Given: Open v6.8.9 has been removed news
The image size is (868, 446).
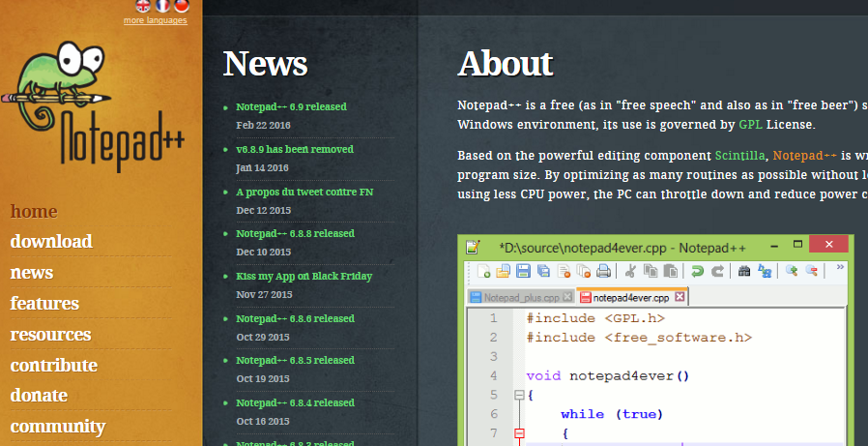Looking at the screenshot, I should click(295, 149).
